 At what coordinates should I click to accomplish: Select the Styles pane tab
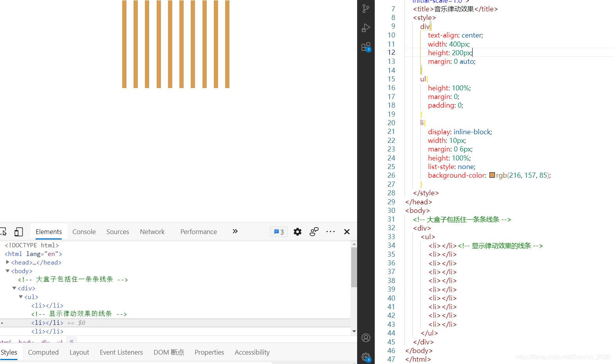(9, 352)
